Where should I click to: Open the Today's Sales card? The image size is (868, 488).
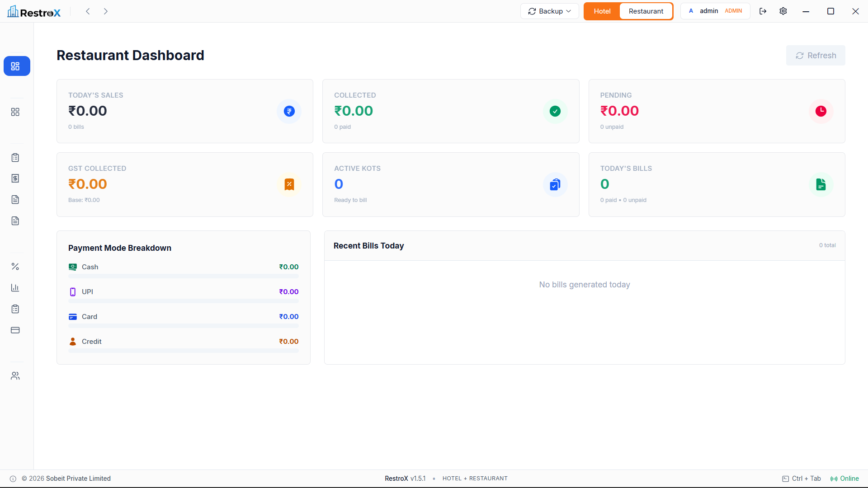[185, 111]
